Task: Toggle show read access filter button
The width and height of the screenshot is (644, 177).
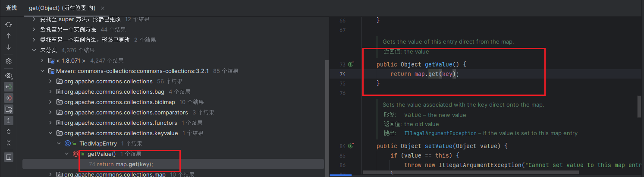Action: (9, 87)
